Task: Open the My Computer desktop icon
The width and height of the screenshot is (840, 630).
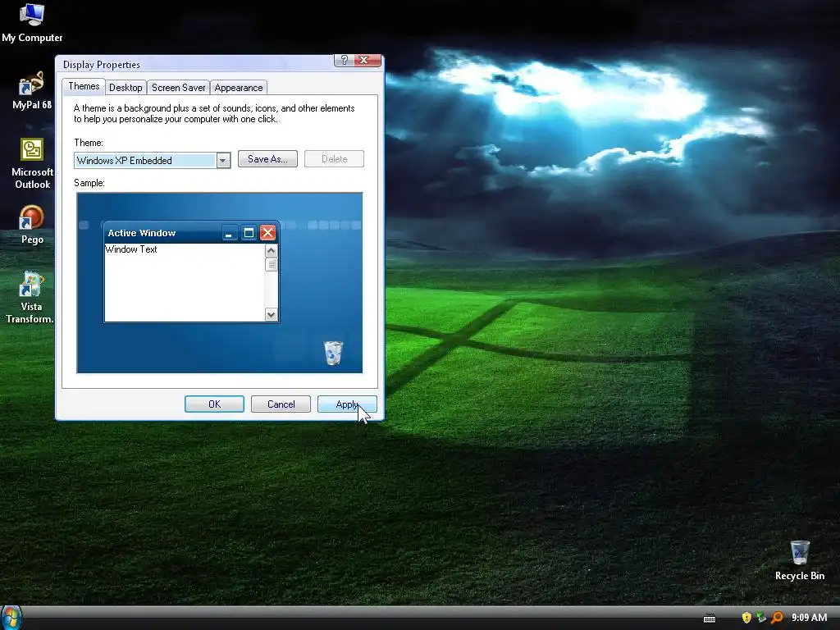Action: [32, 22]
